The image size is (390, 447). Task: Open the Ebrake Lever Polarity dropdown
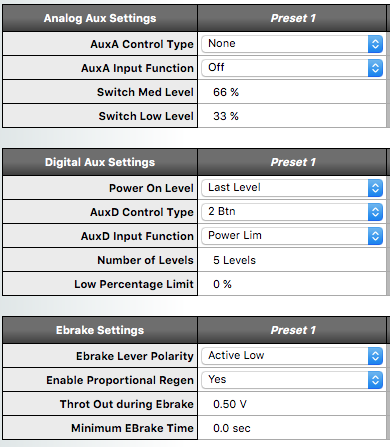pos(292,356)
